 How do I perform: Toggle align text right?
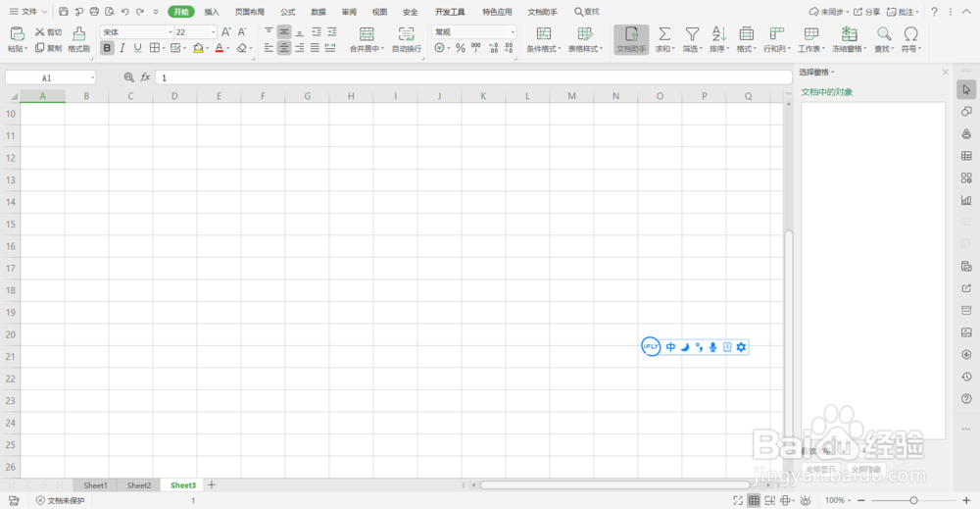click(299, 48)
